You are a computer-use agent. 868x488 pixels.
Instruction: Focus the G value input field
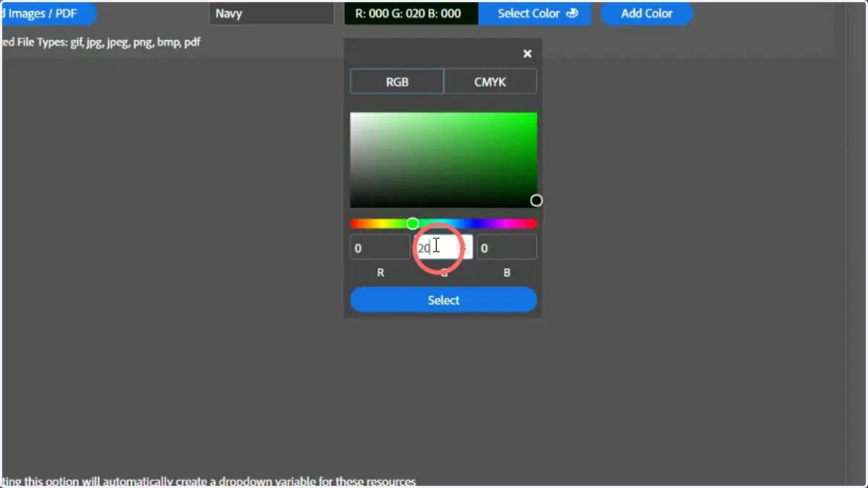coord(443,247)
